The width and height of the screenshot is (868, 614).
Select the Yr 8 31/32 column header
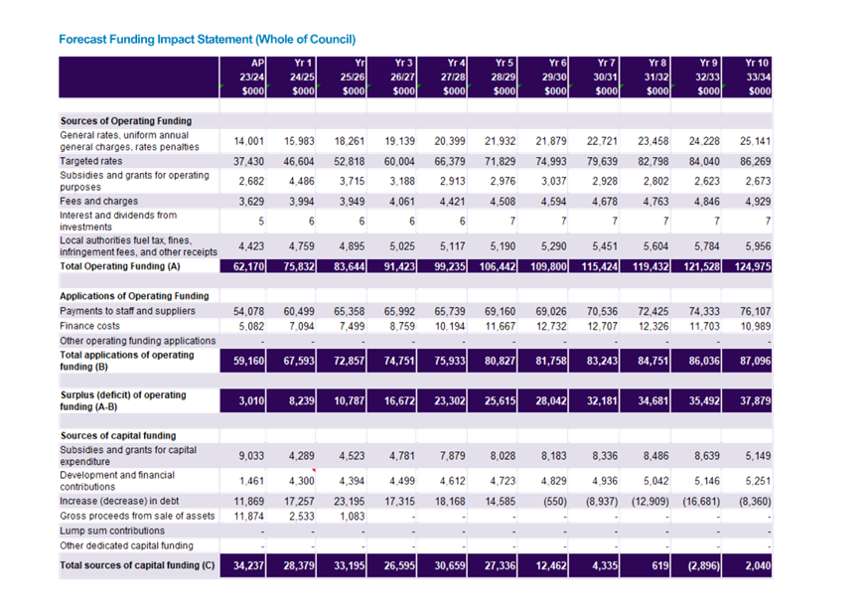[646, 77]
